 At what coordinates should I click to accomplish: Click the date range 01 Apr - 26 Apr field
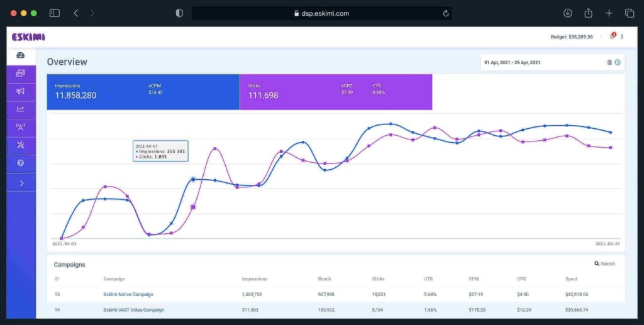[552, 62]
